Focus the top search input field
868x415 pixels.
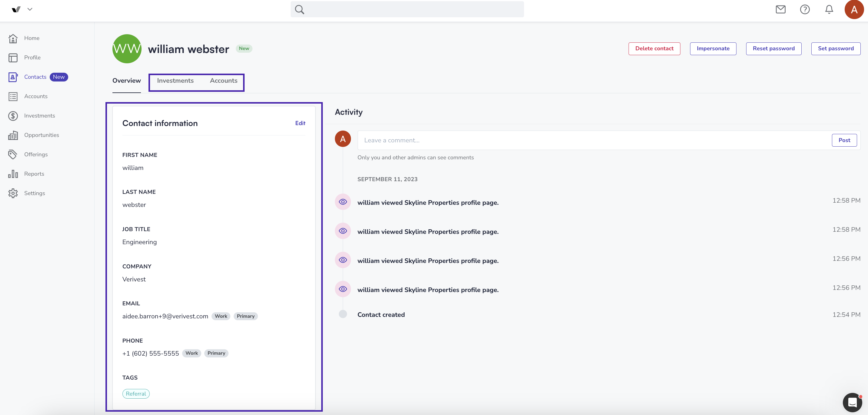coord(407,9)
